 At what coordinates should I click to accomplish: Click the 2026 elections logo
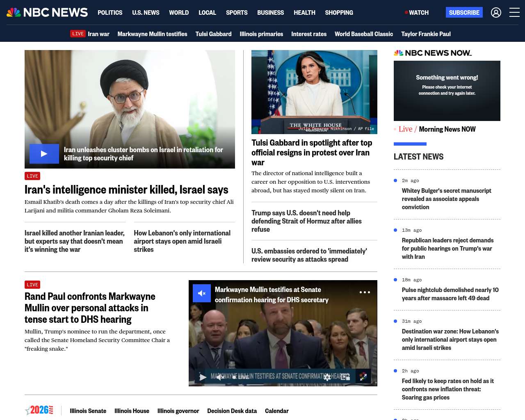pos(39,410)
